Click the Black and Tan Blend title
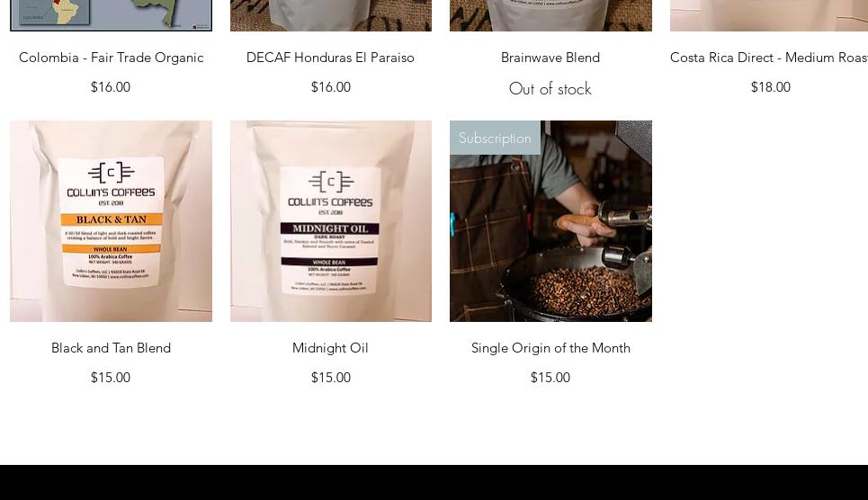The image size is (868, 500). coord(112,348)
